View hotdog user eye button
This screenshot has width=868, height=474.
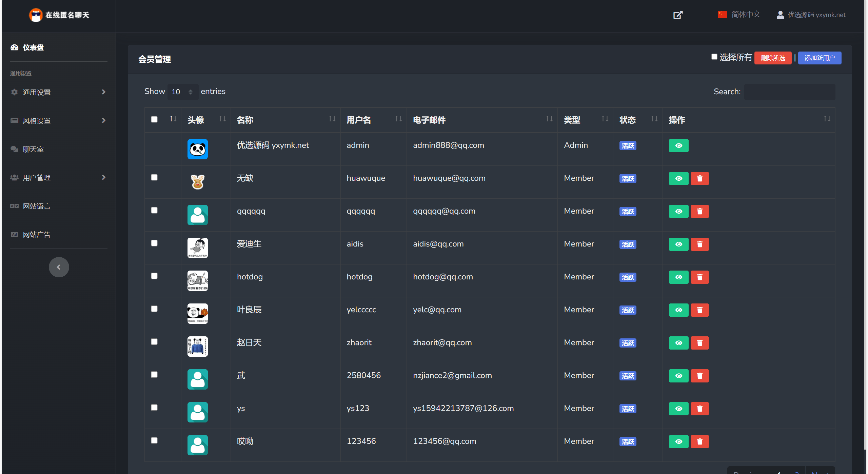[x=678, y=277]
